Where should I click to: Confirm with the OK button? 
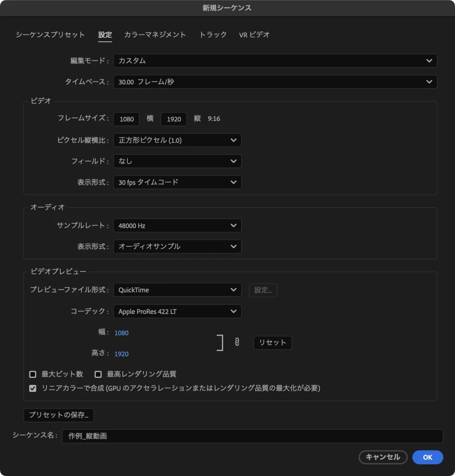click(428, 457)
